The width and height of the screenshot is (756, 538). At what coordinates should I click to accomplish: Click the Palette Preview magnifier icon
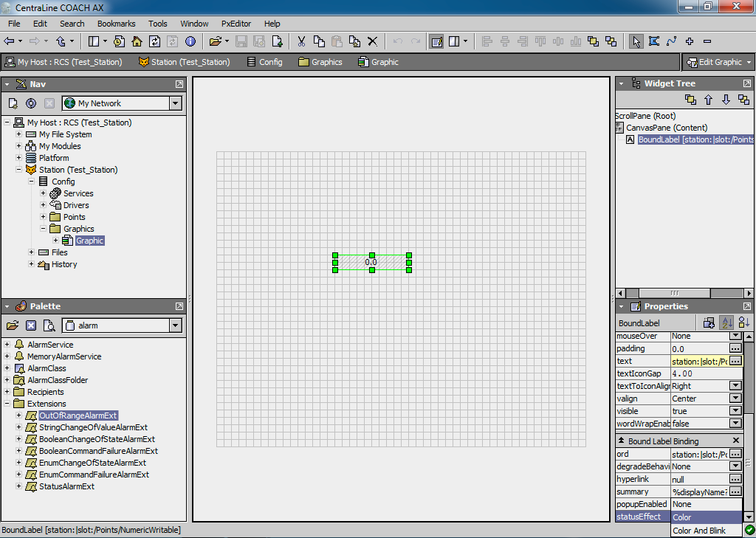point(49,325)
